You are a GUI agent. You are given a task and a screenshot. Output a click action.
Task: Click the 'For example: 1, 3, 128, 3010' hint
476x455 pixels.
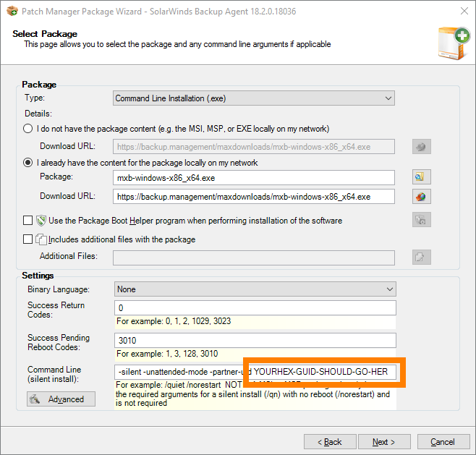[x=167, y=354]
